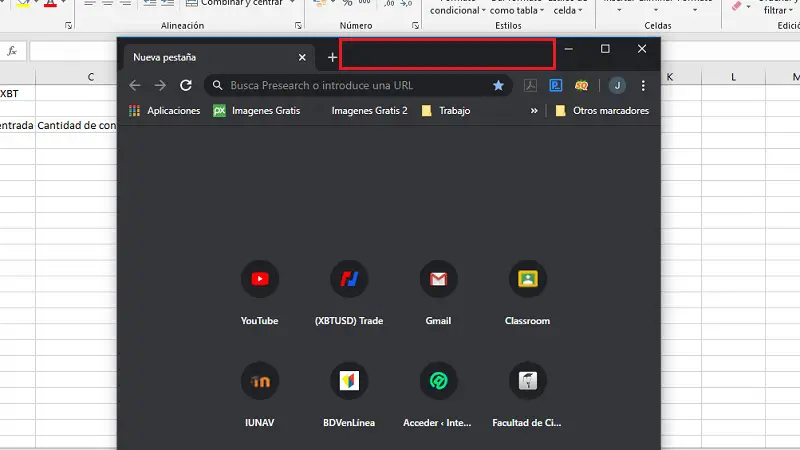Screen dimensions: 800x450
Task: Open the Fuente group dialog launcher
Action: click(x=68, y=26)
